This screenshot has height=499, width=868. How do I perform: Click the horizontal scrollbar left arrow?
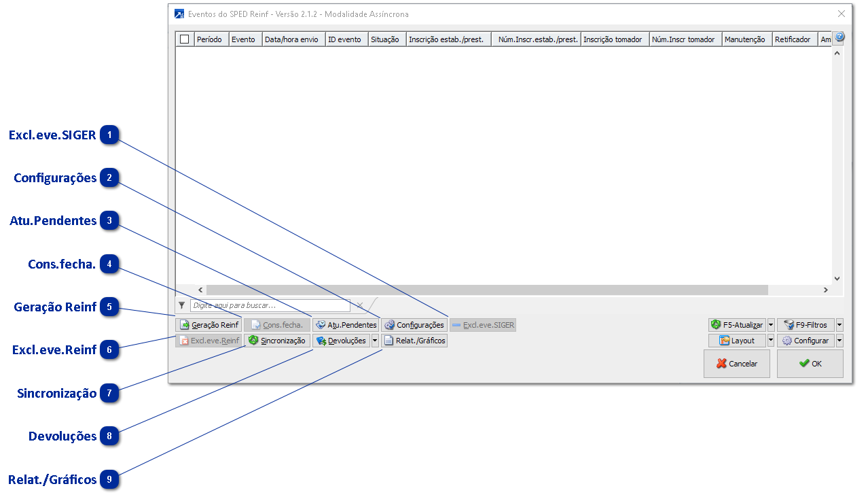click(200, 290)
